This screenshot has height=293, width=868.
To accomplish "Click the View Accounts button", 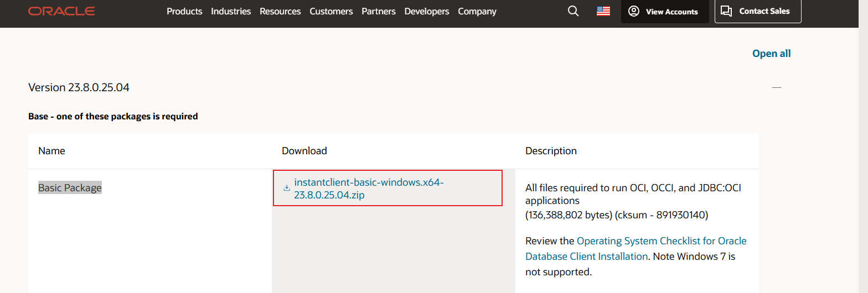I will coord(664,11).
